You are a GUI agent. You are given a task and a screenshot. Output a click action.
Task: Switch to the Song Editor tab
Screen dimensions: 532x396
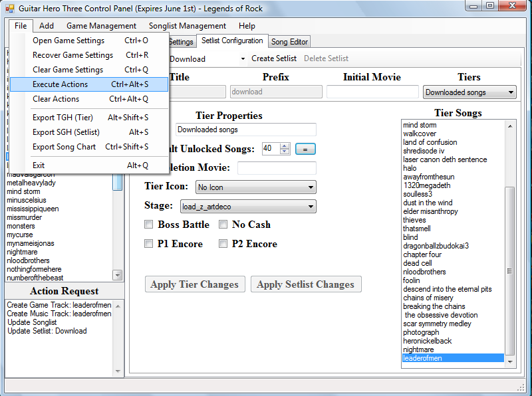[289, 42]
